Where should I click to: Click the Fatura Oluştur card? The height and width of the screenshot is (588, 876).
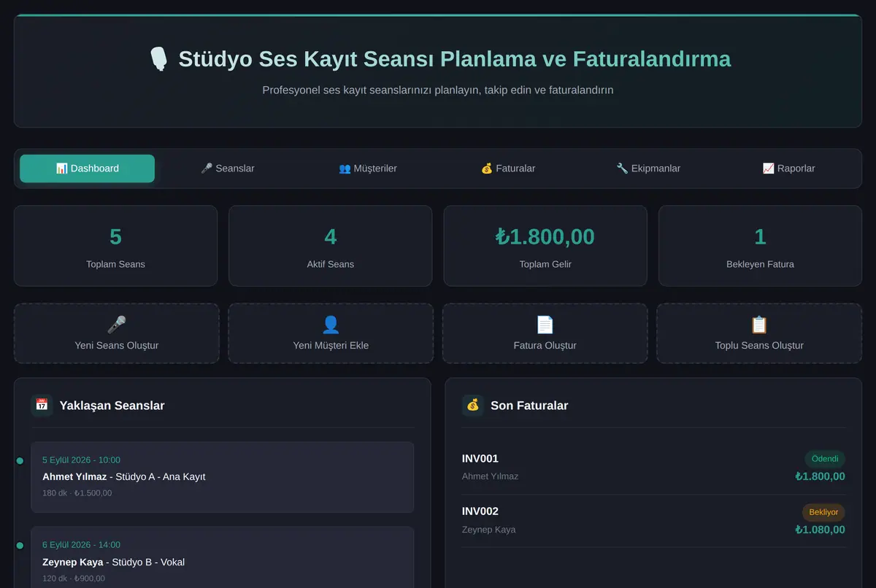click(x=545, y=333)
